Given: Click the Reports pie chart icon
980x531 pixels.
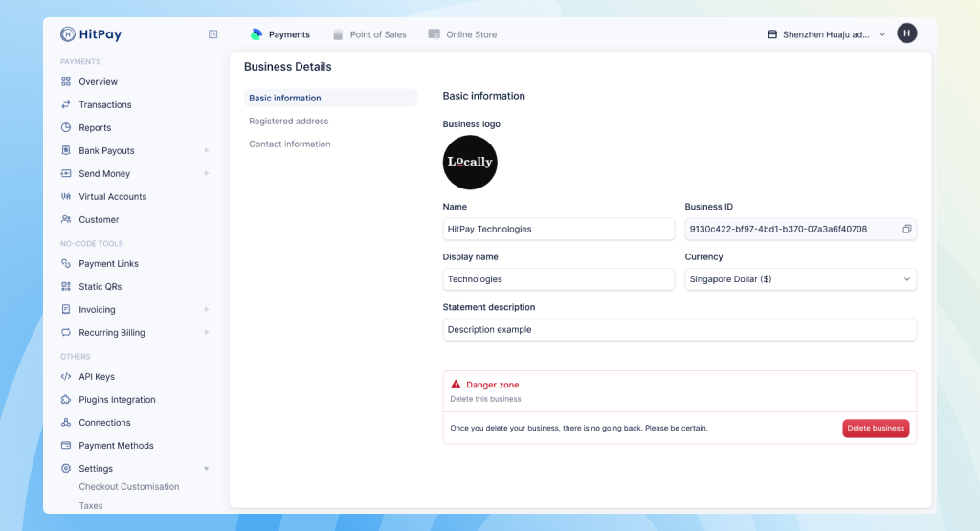Looking at the screenshot, I should point(66,127).
